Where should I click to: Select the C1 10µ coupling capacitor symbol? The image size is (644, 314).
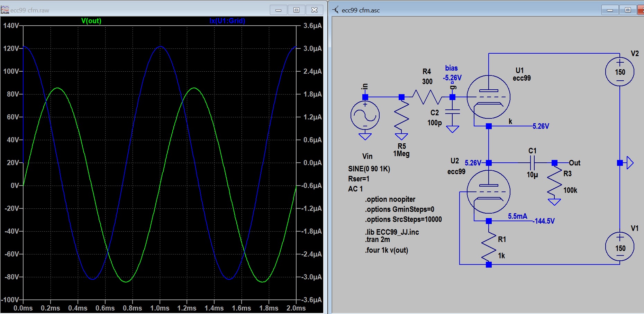point(533,163)
